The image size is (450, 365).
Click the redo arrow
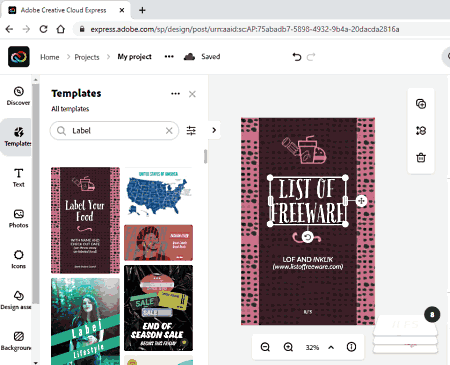[x=311, y=57]
